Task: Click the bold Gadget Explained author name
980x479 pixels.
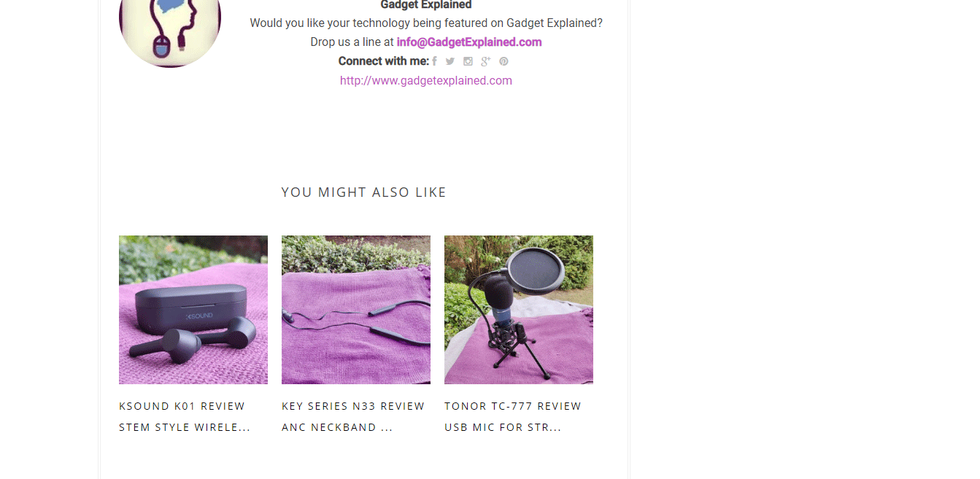Action: [x=426, y=5]
